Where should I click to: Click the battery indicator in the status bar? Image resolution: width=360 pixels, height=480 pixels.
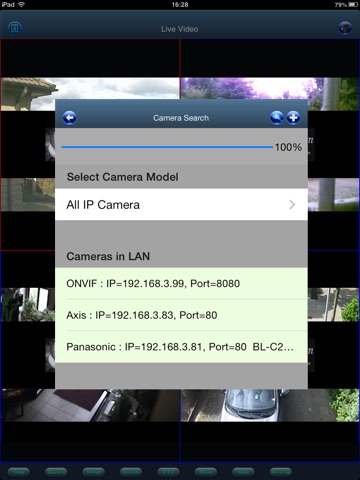click(353, 5)
